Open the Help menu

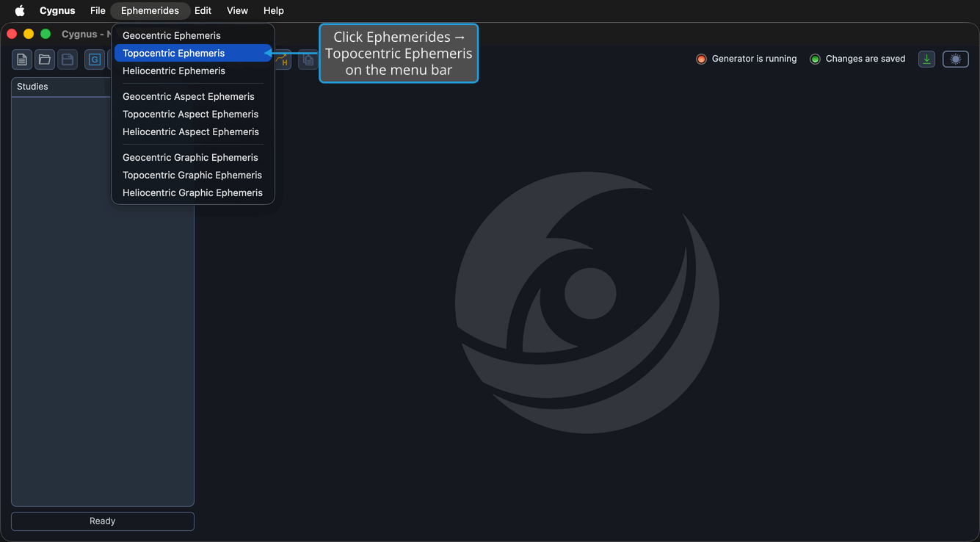(x=274, y=10)
